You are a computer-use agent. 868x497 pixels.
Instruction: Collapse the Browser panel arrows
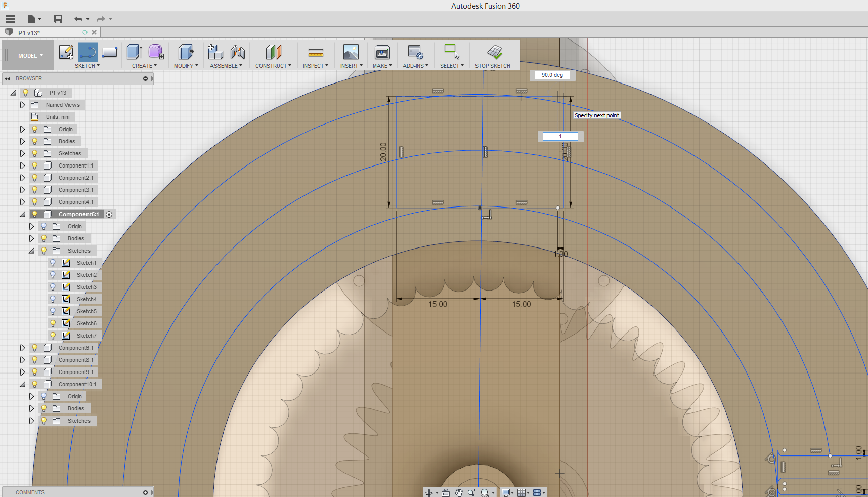(x=7, y=78)
